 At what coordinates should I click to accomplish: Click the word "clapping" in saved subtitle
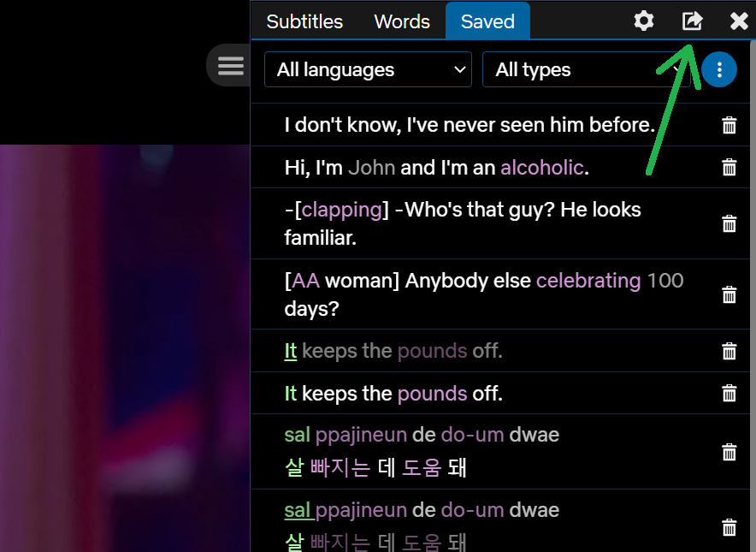pyautogui.click(x=341, y=210)
